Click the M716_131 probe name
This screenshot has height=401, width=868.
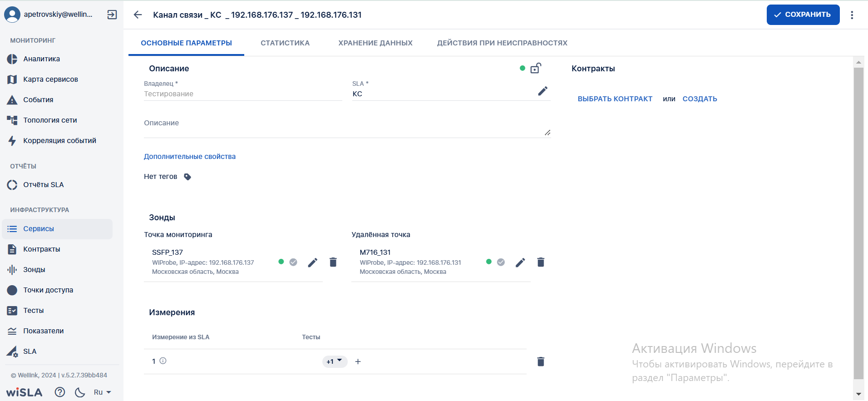[375, 252]
